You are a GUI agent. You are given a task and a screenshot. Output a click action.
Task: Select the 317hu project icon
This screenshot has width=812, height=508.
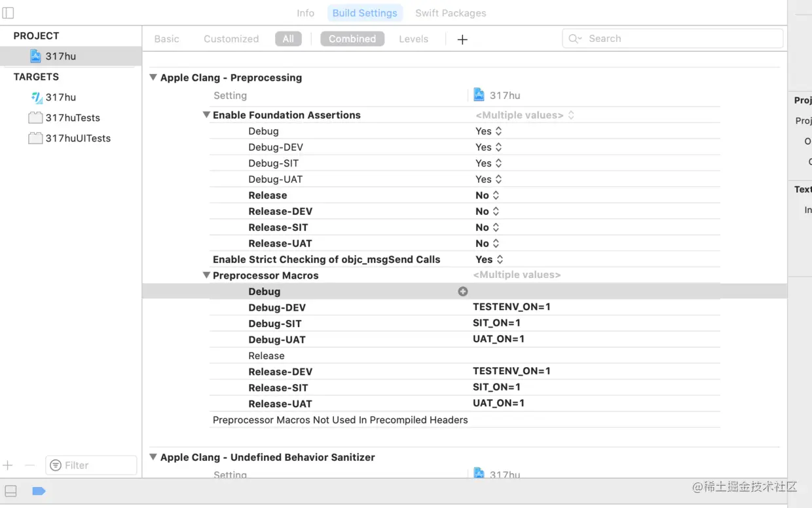tap(35, 56)
